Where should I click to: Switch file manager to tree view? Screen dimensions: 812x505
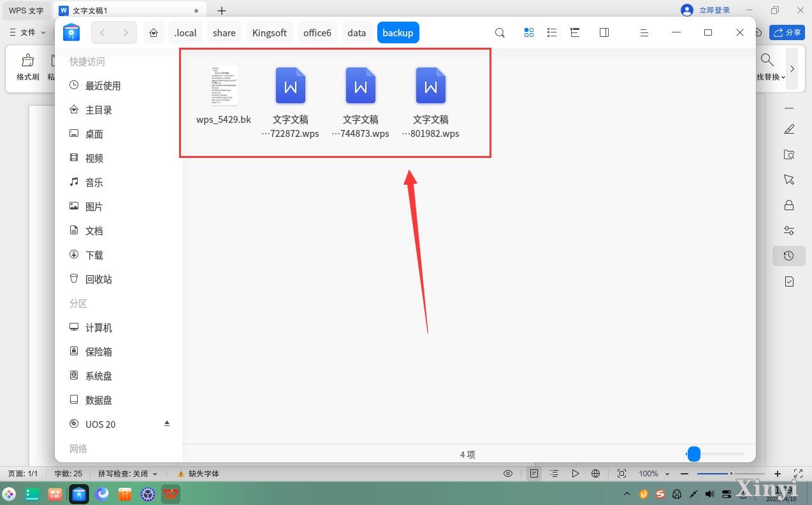(x=575, y=32)
